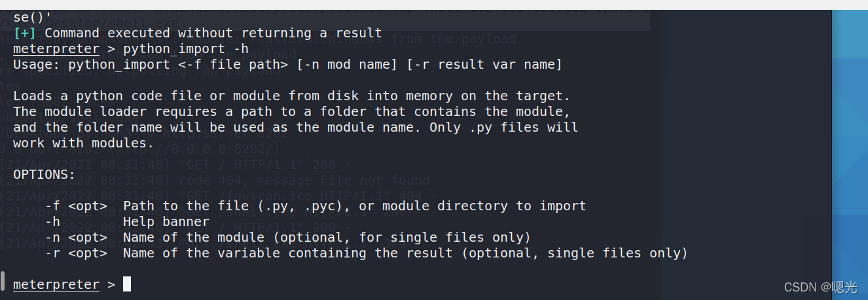Click the Usage: label

pos(37,65)
